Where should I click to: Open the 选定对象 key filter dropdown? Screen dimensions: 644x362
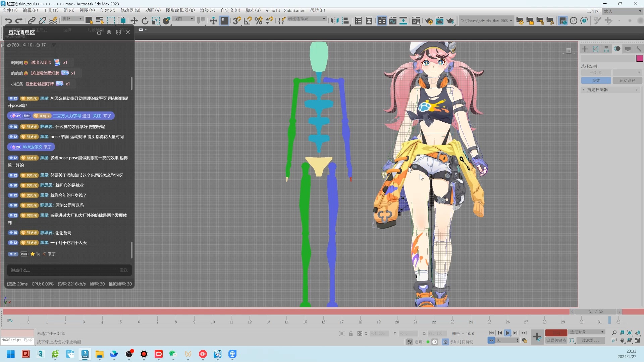click(x=587, y=332)
